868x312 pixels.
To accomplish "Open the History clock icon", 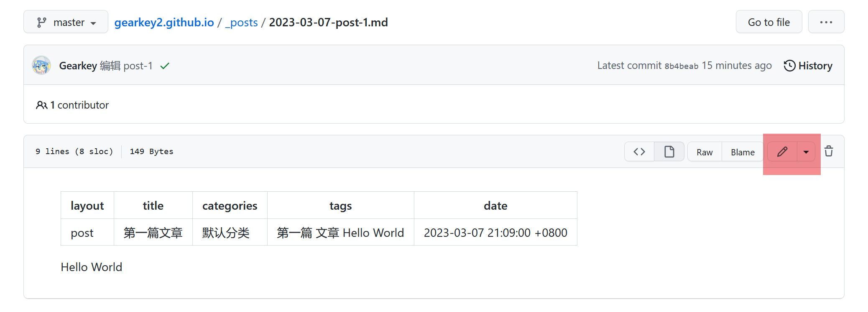I will pos(789,66).
